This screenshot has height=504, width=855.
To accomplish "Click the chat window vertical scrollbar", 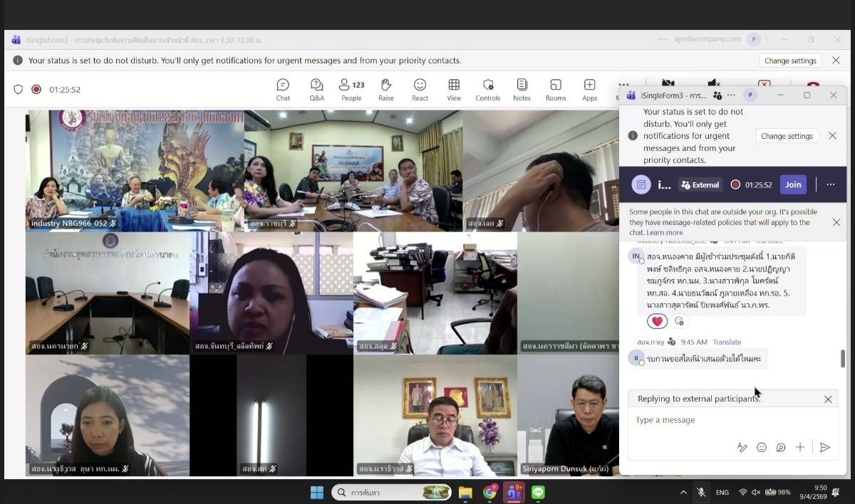I will [x=843, y=358].
